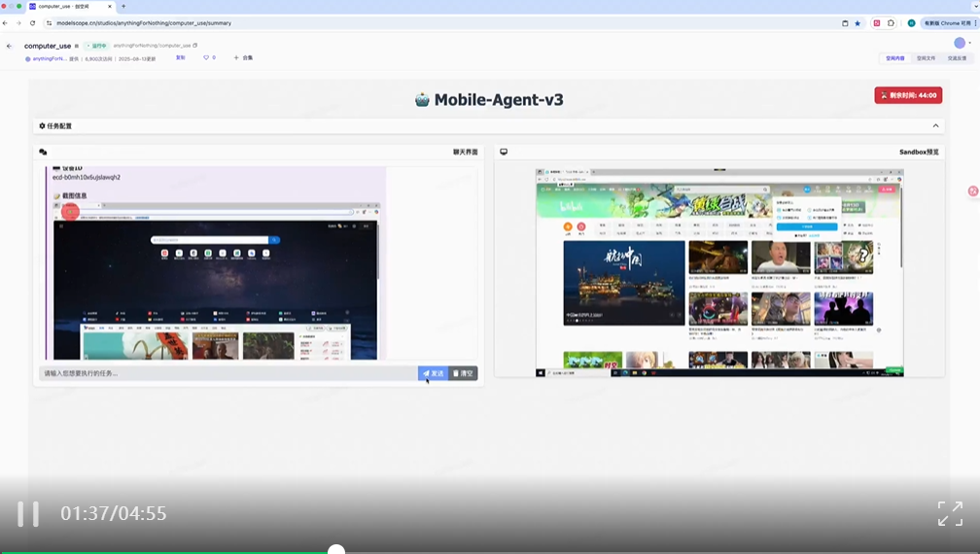Click the question-mark video thumbnail in sandbox
The height and width of the screenshot is (554, 980).
[844, 258]
